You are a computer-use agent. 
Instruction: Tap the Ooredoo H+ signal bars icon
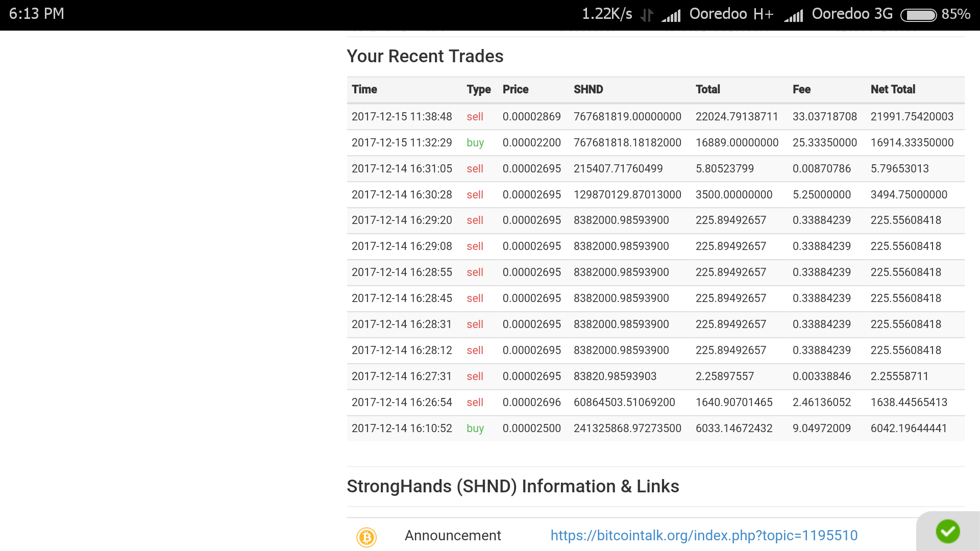click(671, 15)
